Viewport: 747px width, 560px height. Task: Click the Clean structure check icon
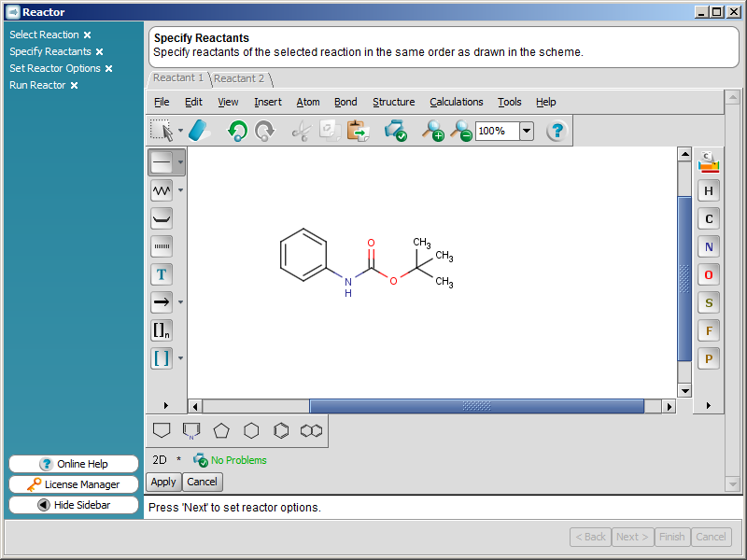(x=396, y=131)
